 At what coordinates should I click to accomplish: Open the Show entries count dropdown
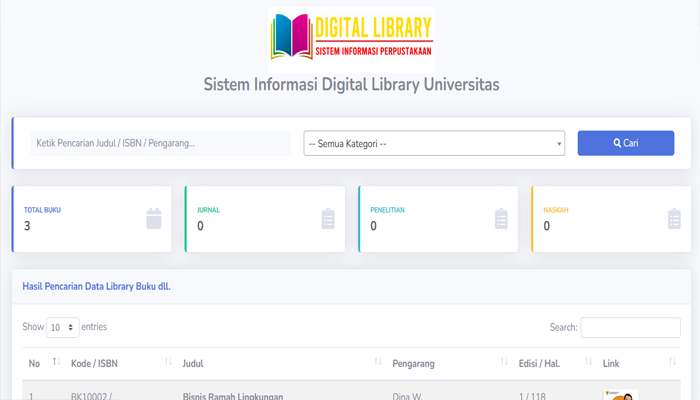click(x=63, y=327)
